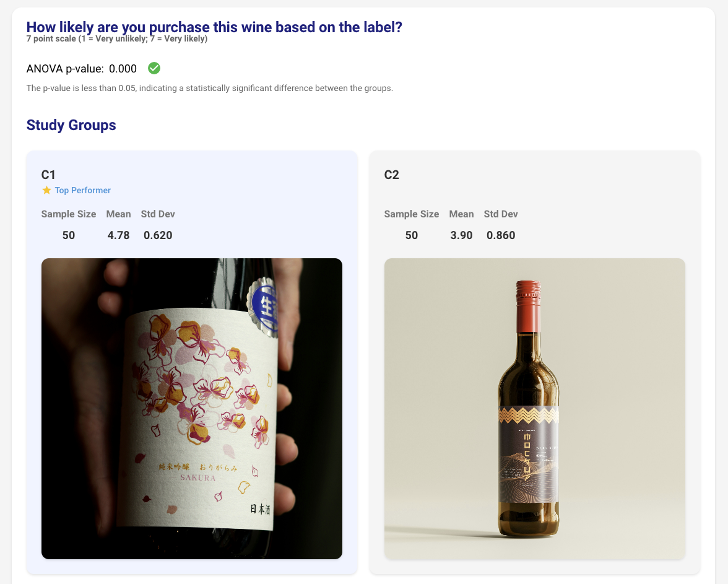Click the 7 point scale description
The height and width of the screenshot is (584, 728).
coord(117,39)
